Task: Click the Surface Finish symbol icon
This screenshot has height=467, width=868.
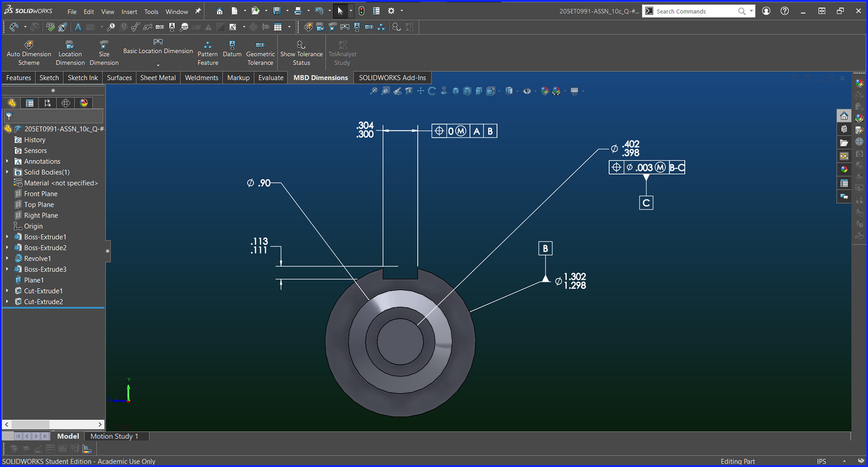Action: pos(135,27)
